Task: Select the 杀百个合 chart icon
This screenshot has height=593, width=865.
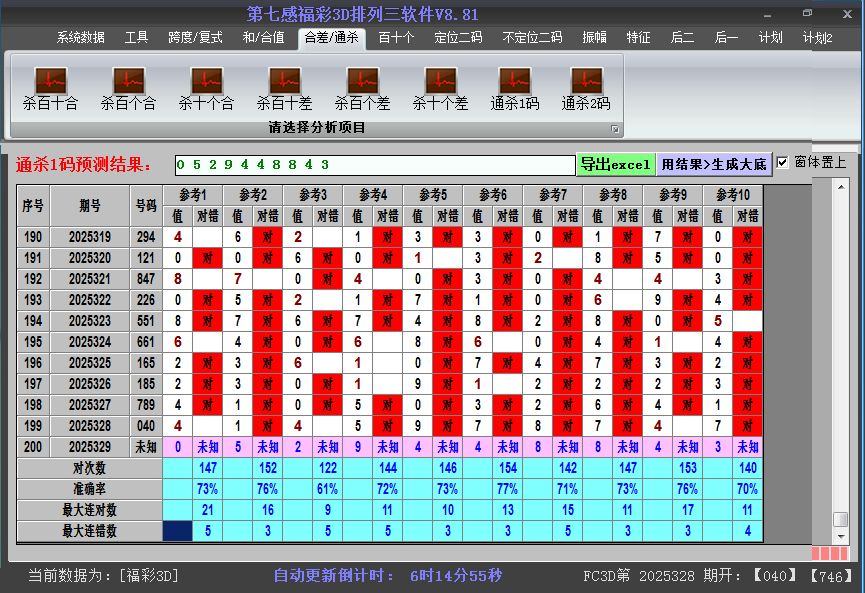Action: (x=128, y=81)
